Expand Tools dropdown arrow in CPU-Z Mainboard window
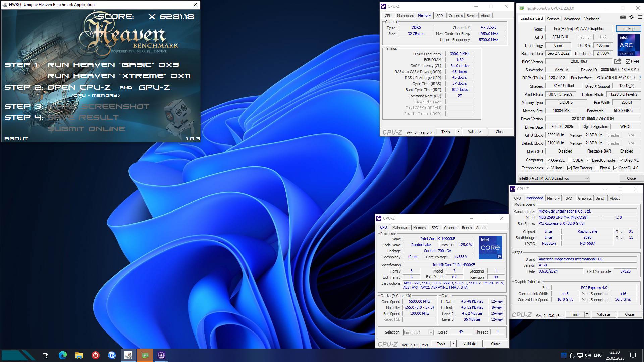This screenshot has height=362, width=644. click(x=587, y=314)
